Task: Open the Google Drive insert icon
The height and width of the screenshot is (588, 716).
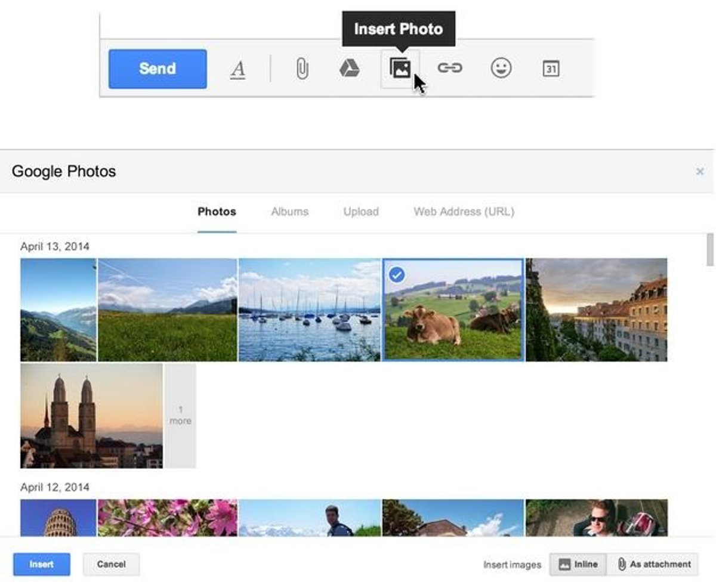Action: tap(349, 69)
